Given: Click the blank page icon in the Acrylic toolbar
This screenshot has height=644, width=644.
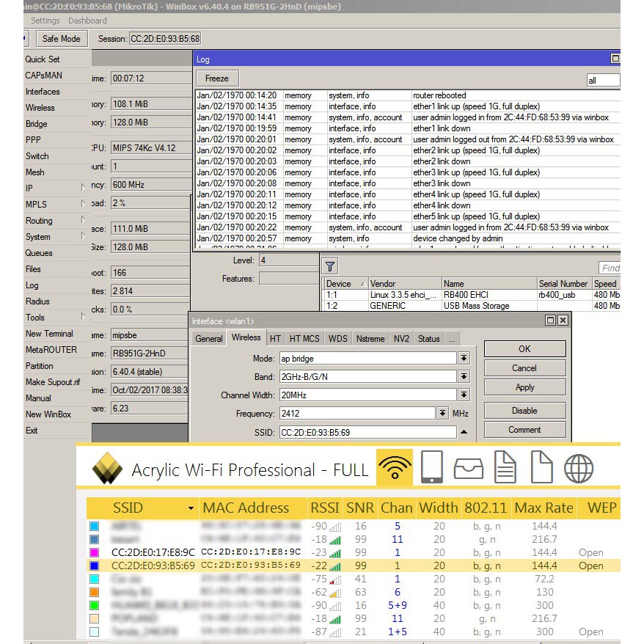Looking at the screenshot, I should pyautogui.click(x=541, y=467).
